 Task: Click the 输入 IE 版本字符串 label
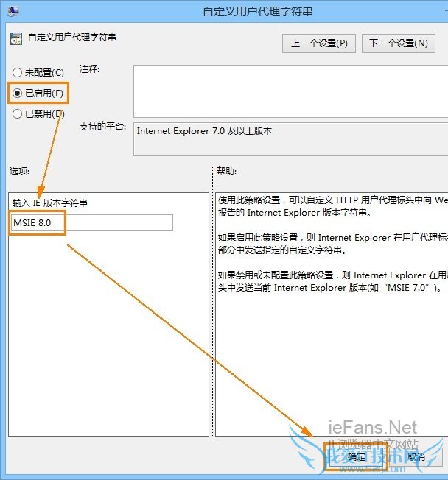pyautogui.click(x=49, y=203)
